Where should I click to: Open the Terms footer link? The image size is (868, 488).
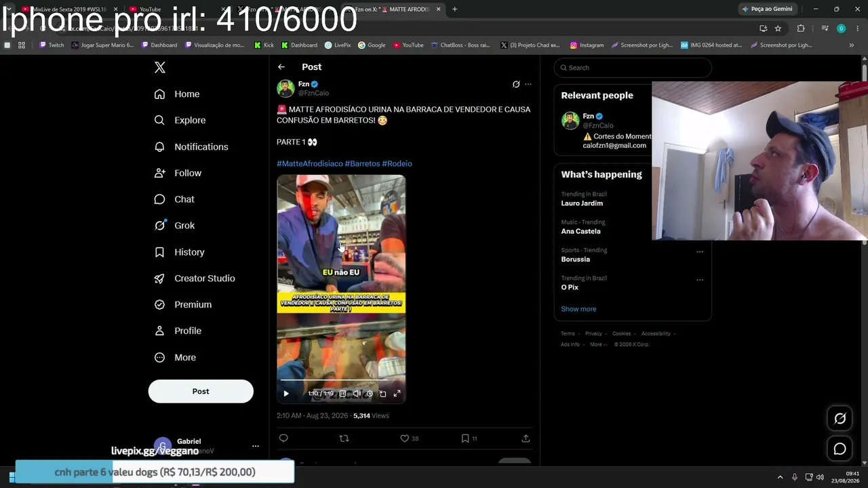tap(568, 333)
